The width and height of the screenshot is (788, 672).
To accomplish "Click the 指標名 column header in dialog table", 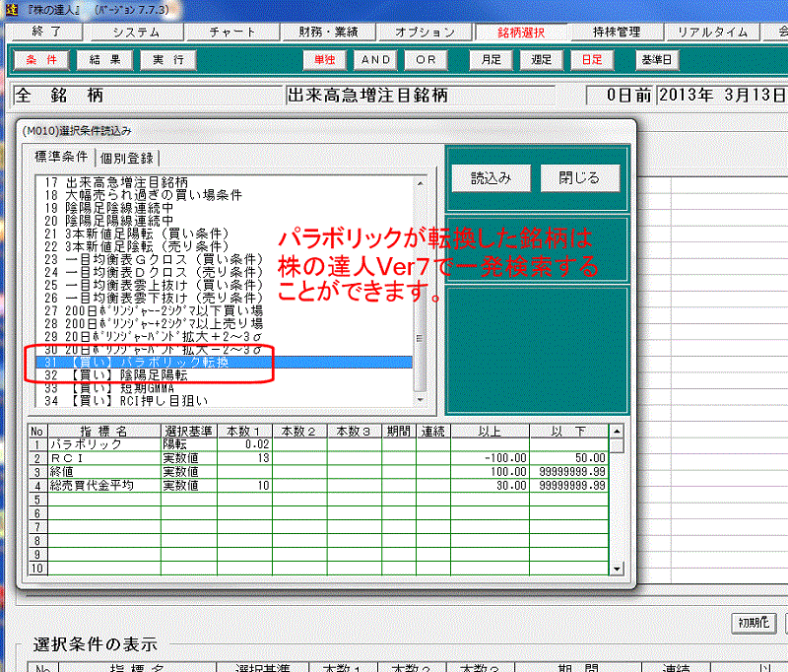I will [x=104, y=432].
